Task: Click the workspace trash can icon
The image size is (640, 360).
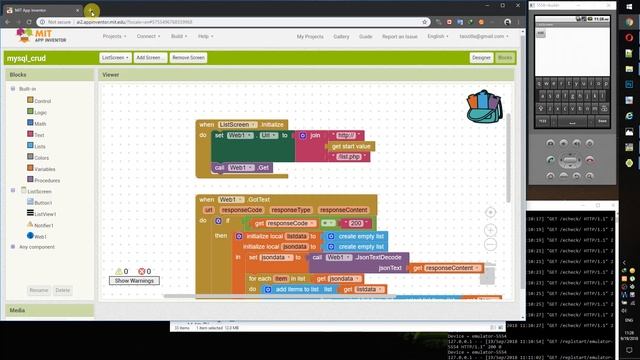Action: click(x=487, y=274)
